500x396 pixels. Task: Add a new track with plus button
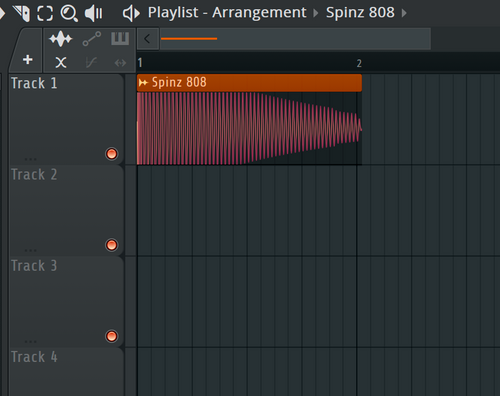[28, 60]
